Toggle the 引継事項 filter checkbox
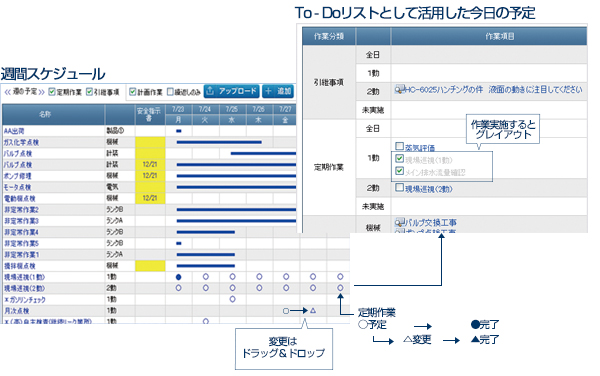 coord(89,92)
